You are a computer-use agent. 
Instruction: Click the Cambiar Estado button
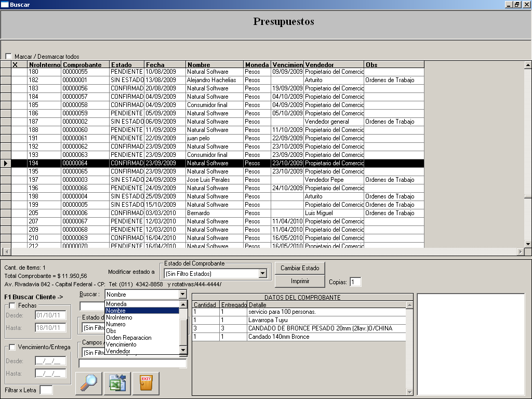point(300,268)
